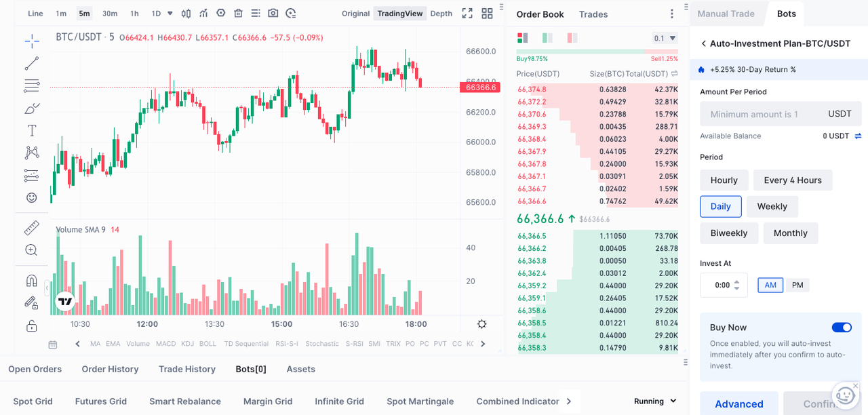868x415 pixels.
Task: Open the 0.1 price precision dropdown
Action: 665,39
